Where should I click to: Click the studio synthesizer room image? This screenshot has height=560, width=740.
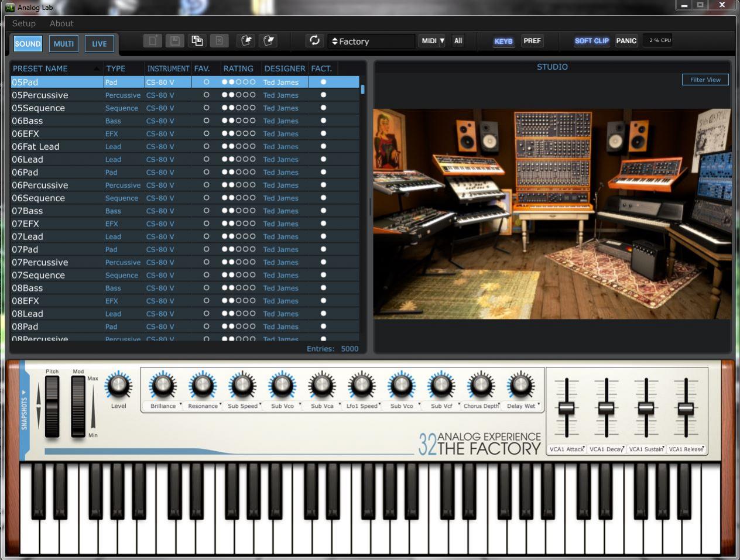pos(552,214)
